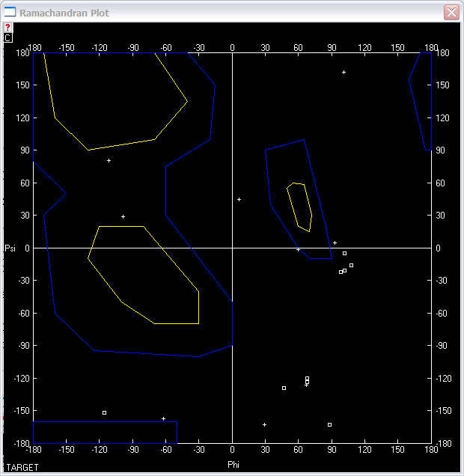Click the red question mark help icon
The height and width of the screenshot is (476, 464).
pos(7,27)
